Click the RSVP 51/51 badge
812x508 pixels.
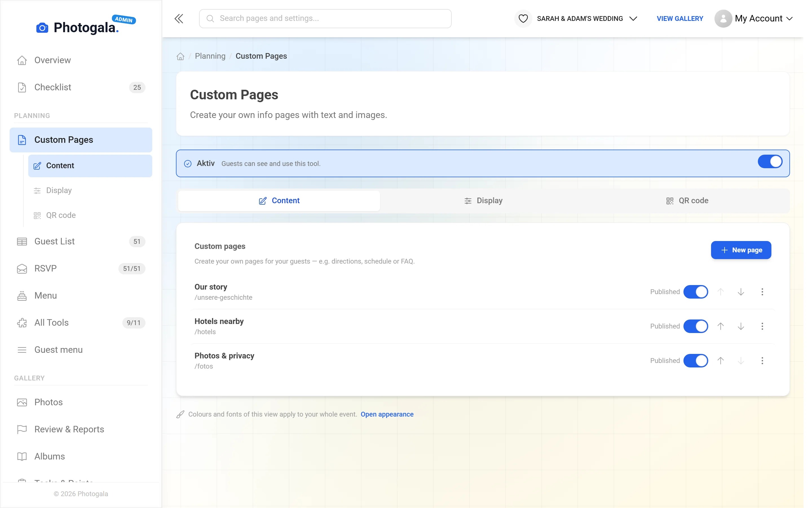[132, 268]
